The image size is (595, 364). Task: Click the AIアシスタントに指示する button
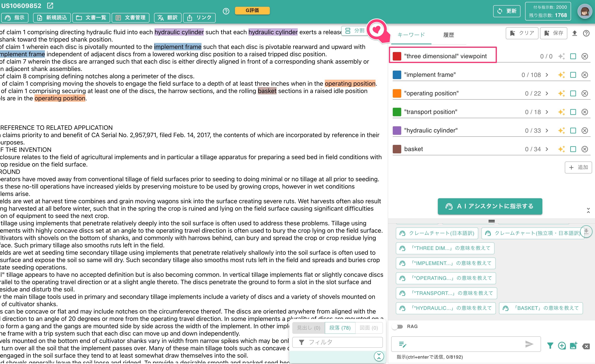coord(490,207)
